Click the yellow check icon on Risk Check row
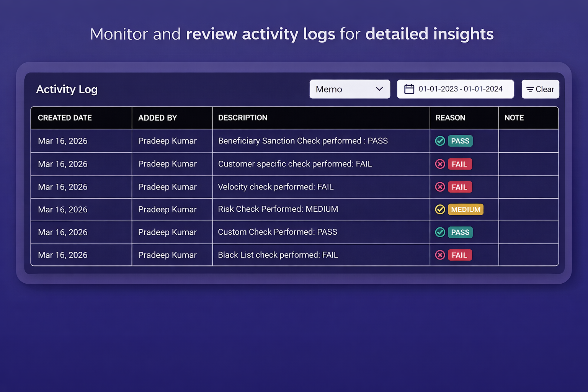588x392 pixels. click(440, 209)
